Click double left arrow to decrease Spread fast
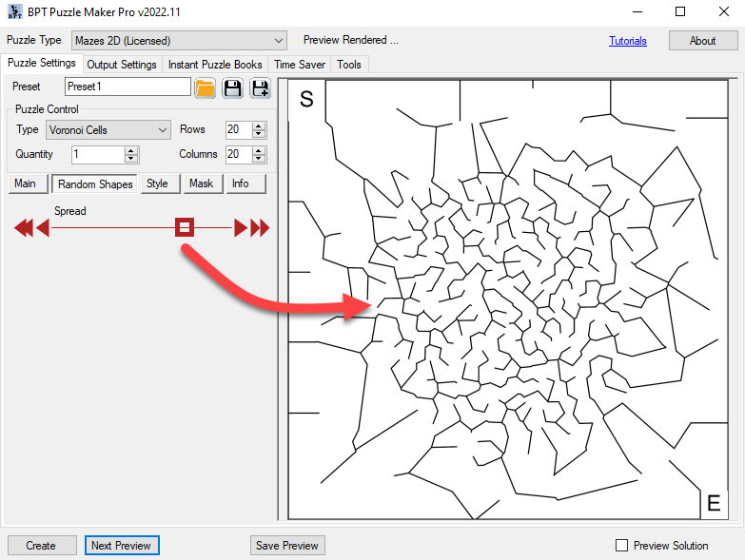745x560 pixels. click(x=22, y=228)
